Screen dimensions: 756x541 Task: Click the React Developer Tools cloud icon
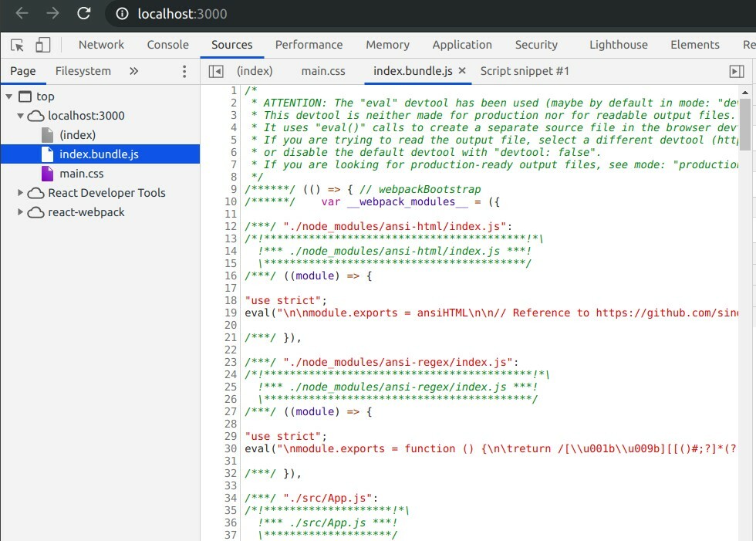point(35,193)
